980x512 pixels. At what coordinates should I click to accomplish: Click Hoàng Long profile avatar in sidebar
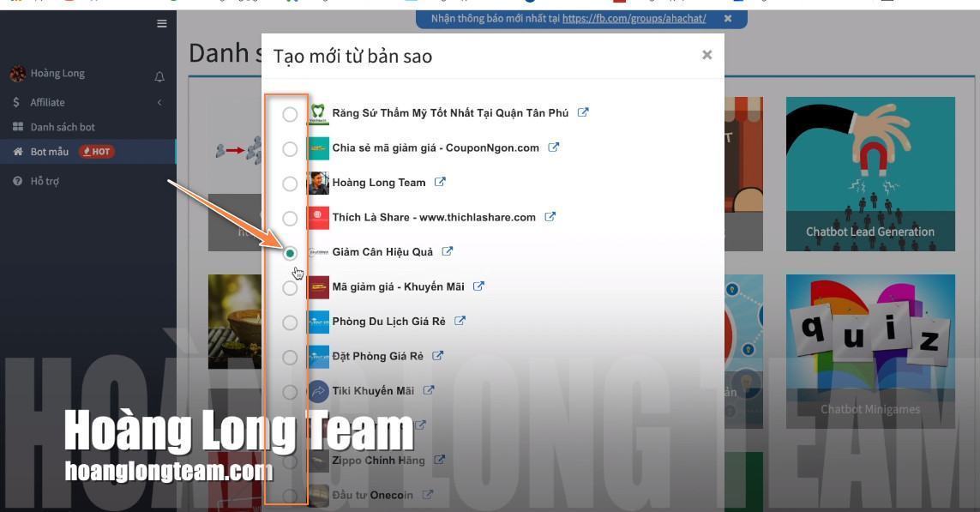click(x=18, y=74)
